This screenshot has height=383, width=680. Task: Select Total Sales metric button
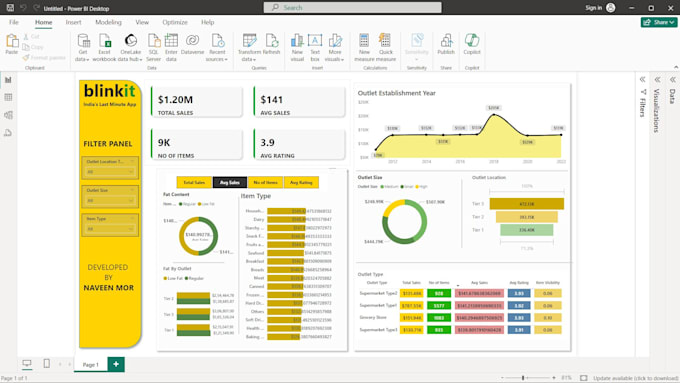(194, 182)
